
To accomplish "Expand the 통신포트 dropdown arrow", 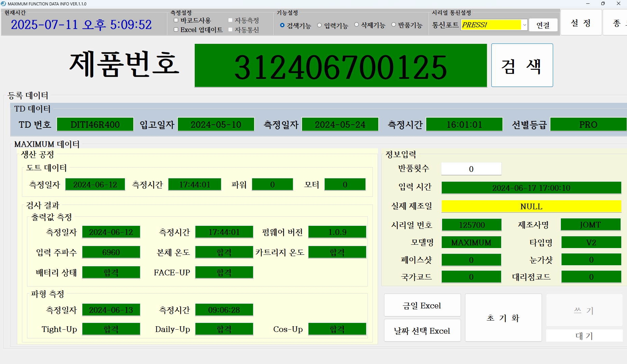I will coord(524,25).
